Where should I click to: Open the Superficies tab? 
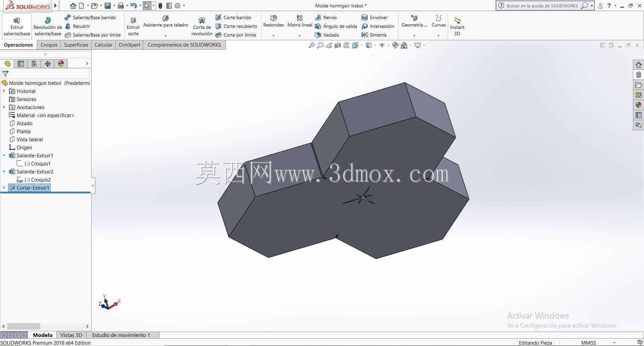pyautogui.click(x=76, y=45)
